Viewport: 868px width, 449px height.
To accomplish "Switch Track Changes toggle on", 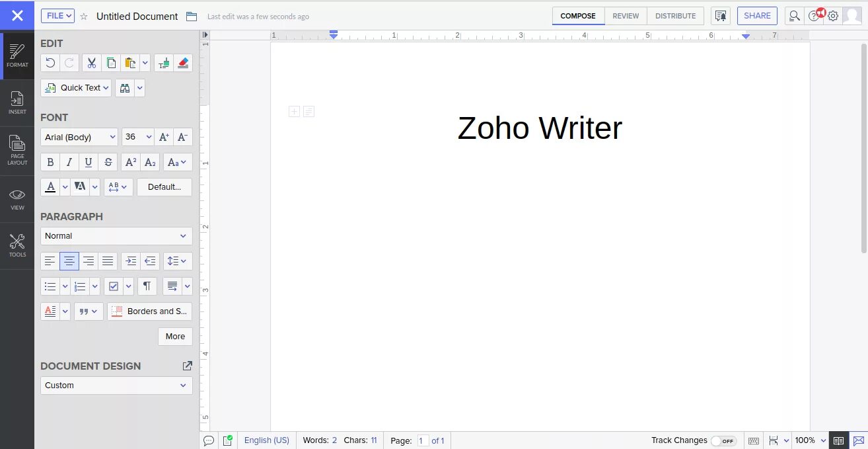I will (724, 441).
